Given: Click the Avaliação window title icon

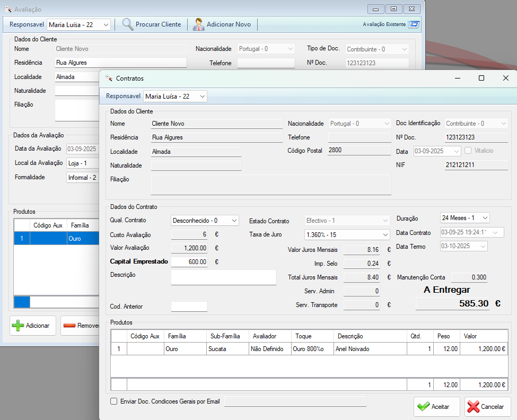Looking at the screenshot, I should 8,9.
